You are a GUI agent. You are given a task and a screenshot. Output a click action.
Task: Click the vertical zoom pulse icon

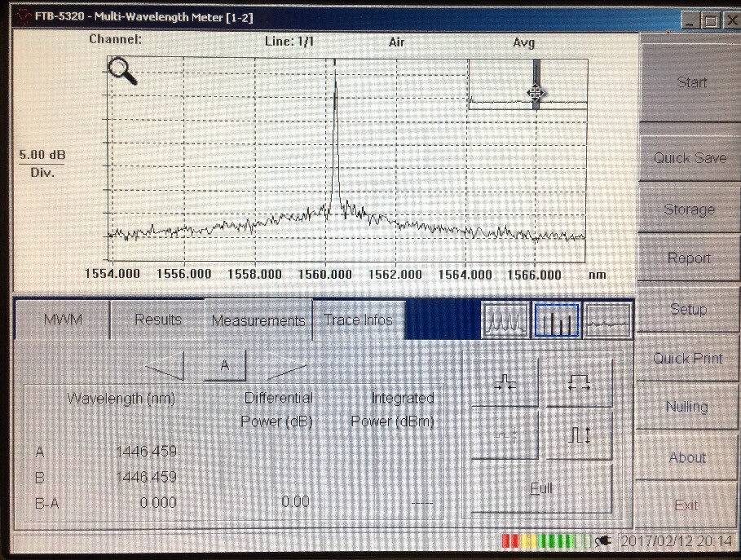(579, 434)
